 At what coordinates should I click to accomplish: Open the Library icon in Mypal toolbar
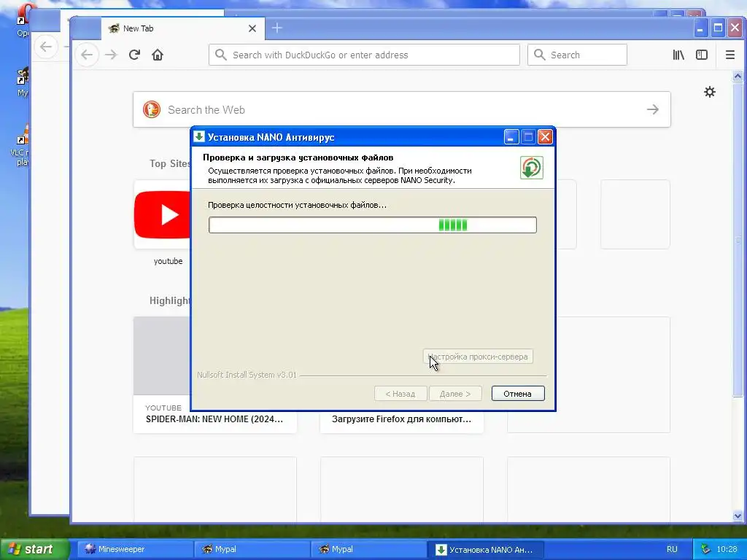pyautogui.click(x=678, y=55)
